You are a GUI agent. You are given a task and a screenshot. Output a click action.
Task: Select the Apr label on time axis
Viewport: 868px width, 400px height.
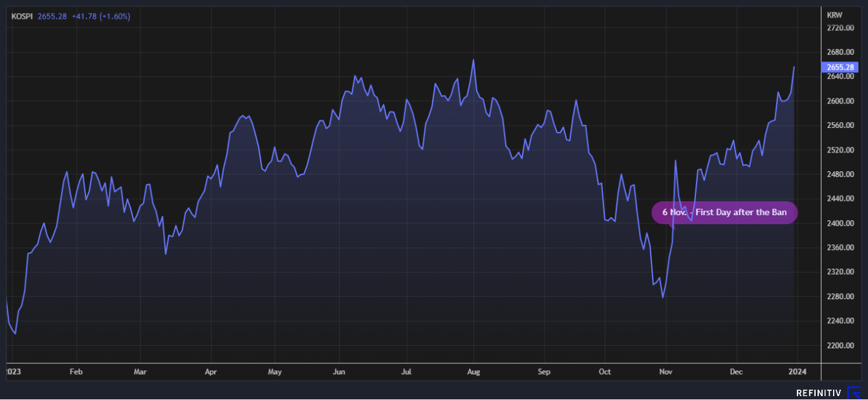211,372
